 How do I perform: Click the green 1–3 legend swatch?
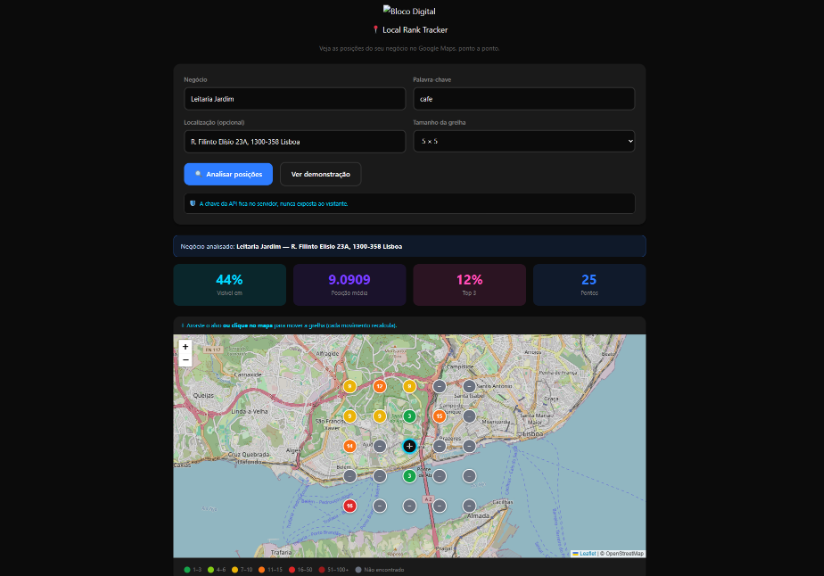coord(187,570)
